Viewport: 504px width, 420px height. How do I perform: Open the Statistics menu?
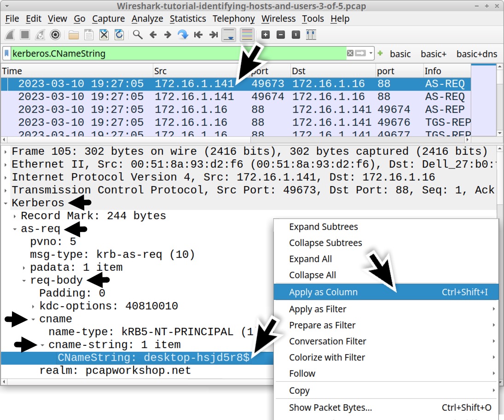pyautogui.click(x=188, y=18)
